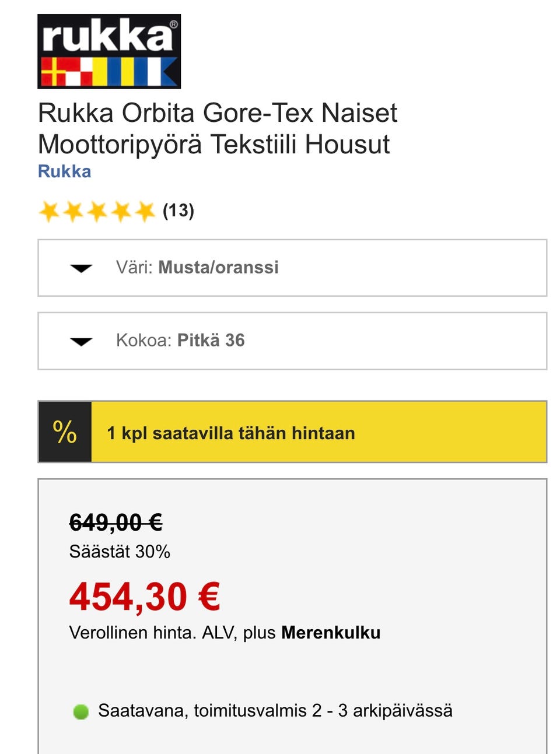Viewport: 560px width, 754px height.
Task: Click the Kokoa dropdown arrow
Action: pyautogui.click(x=81, y=341)
